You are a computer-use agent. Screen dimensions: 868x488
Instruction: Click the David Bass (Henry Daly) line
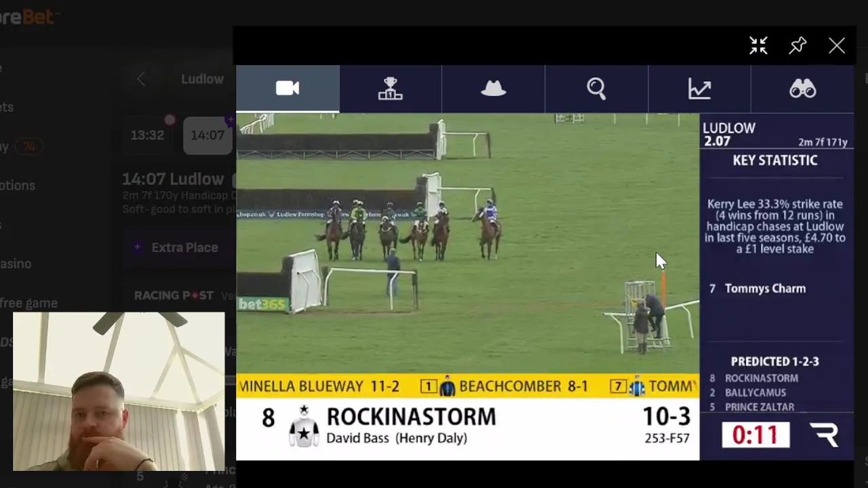point(397,438)
